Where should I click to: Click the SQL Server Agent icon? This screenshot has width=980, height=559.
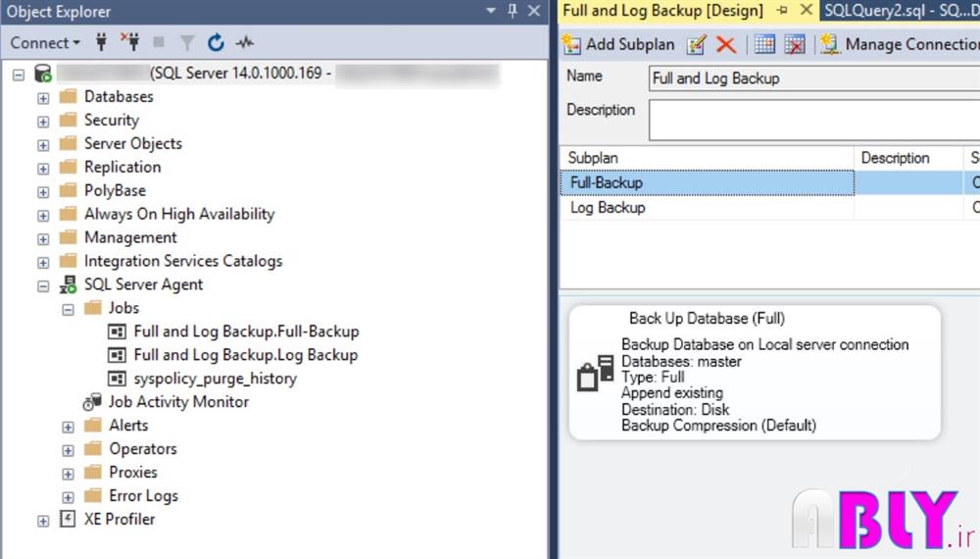(68, 284)
